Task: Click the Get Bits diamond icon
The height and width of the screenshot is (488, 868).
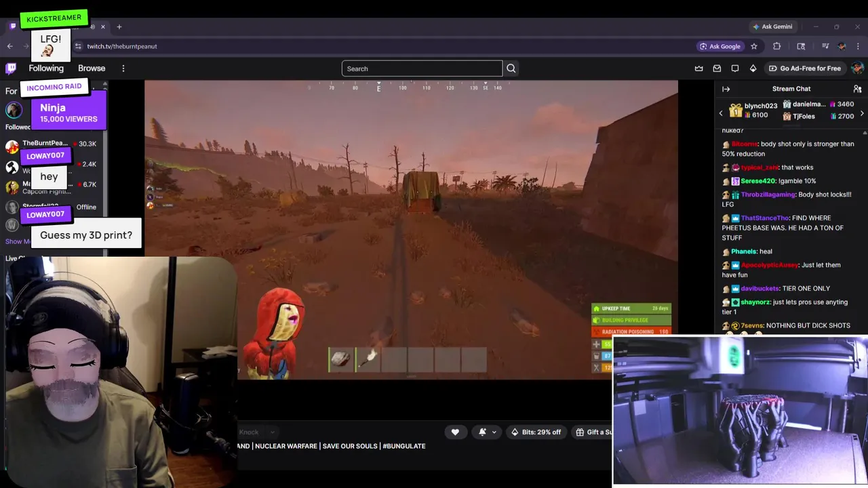Action: [753, 68]
